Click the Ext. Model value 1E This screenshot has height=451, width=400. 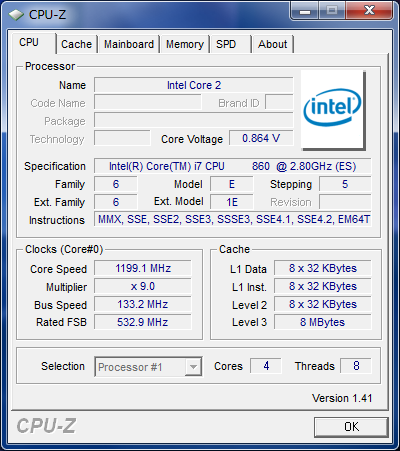(232, 202)
